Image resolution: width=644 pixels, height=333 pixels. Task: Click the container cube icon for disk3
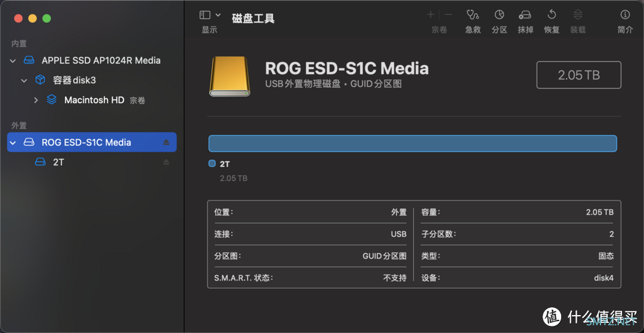(x=41, y=80)
